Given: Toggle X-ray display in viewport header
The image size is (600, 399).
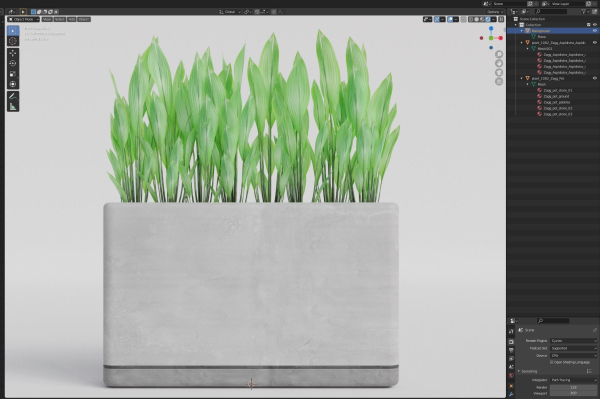Looking at the screenshot, I should tap(463, 19).
